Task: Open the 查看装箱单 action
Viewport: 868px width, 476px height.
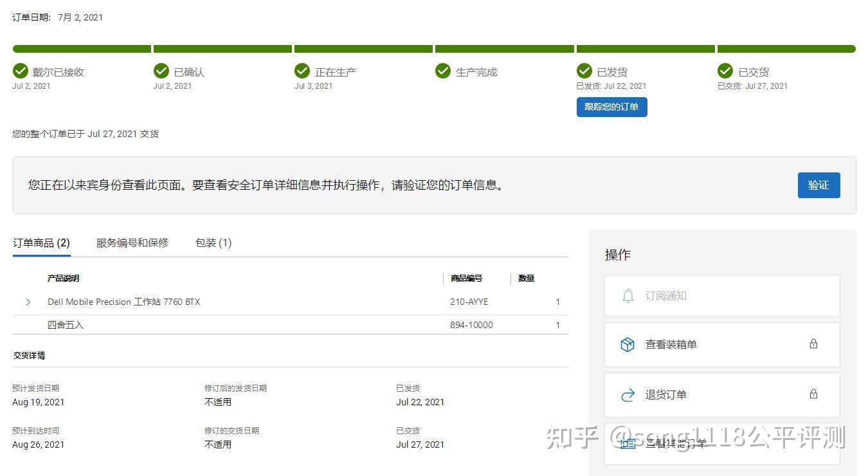Action: coord(722,345)
